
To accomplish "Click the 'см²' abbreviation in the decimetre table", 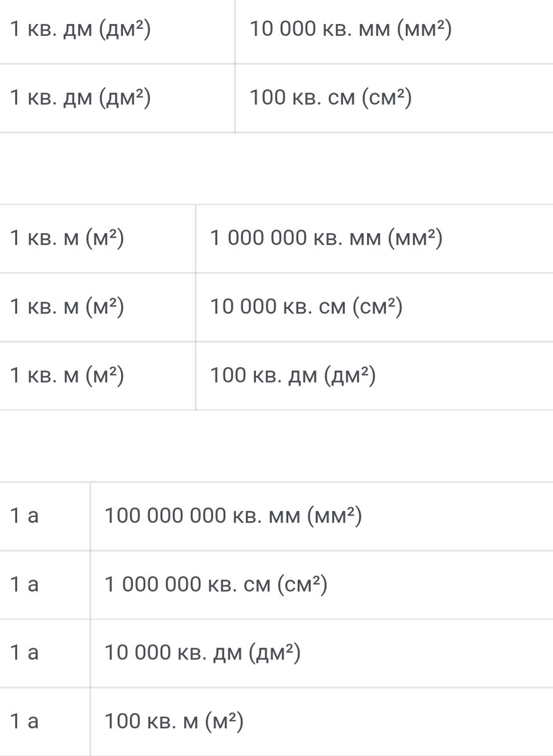I will (x=387, y=98).
